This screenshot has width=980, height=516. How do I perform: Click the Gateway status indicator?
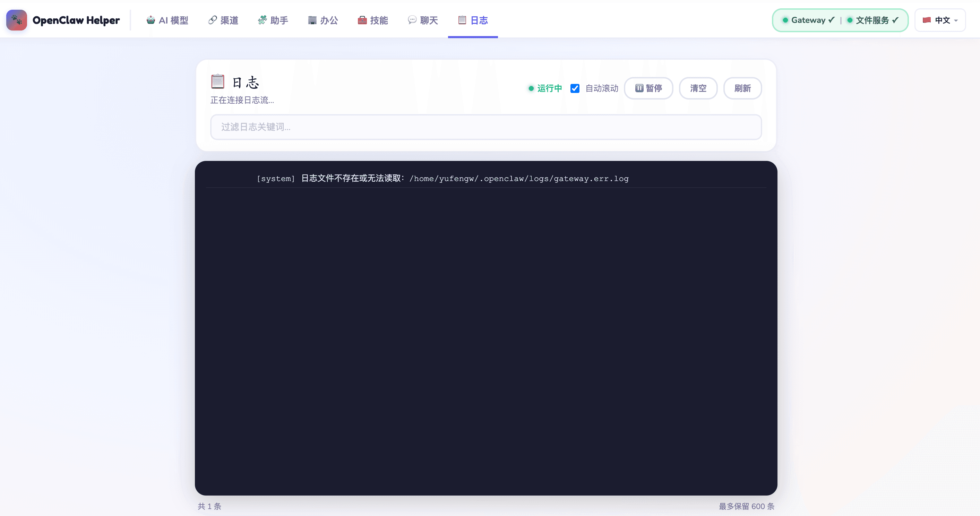pos(808,20)
